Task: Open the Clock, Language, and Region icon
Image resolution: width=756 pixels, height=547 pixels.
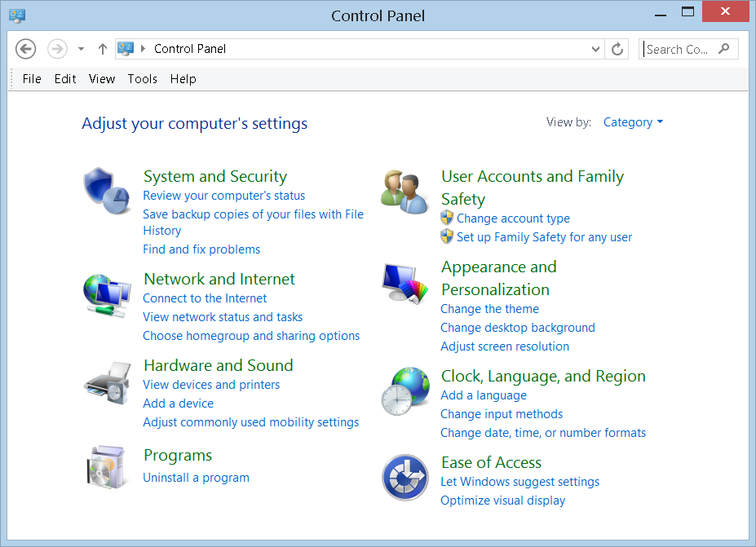Action: pyautogui.click(x=405, y=390)
